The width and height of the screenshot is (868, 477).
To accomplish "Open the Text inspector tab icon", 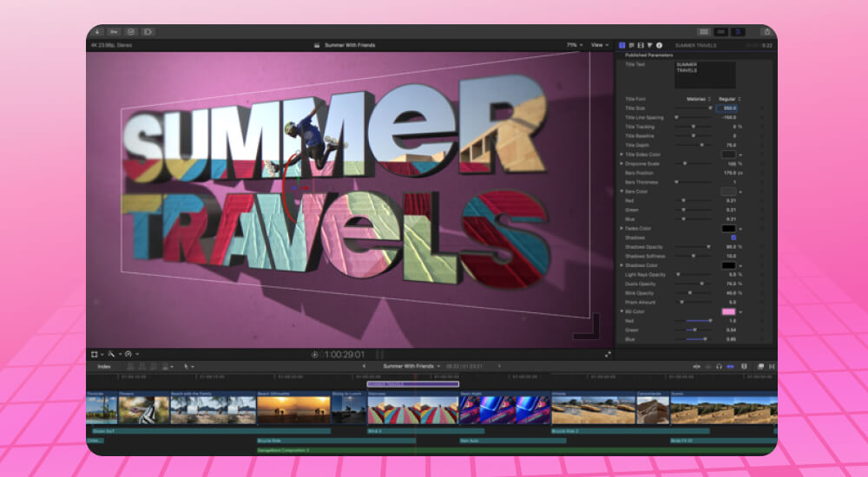I will 631,45.
